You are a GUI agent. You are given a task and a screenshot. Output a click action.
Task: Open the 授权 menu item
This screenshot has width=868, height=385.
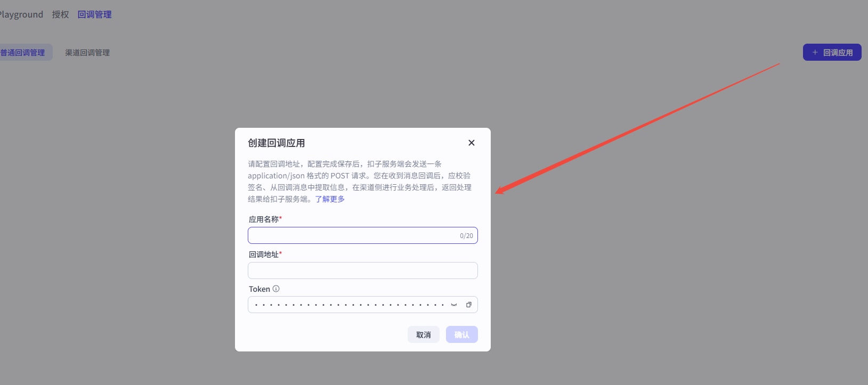point(61,14)
